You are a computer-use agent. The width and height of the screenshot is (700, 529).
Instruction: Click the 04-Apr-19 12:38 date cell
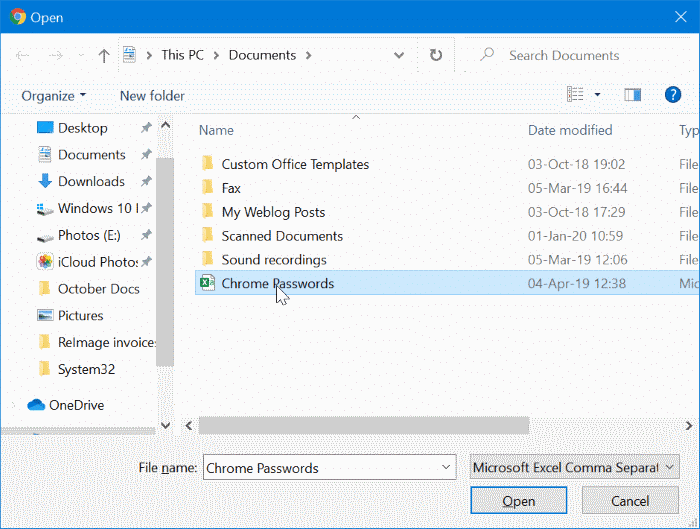point(577,283)
